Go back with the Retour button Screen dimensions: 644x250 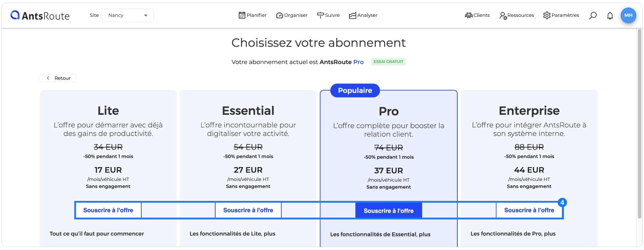click(x=58, y=78)
